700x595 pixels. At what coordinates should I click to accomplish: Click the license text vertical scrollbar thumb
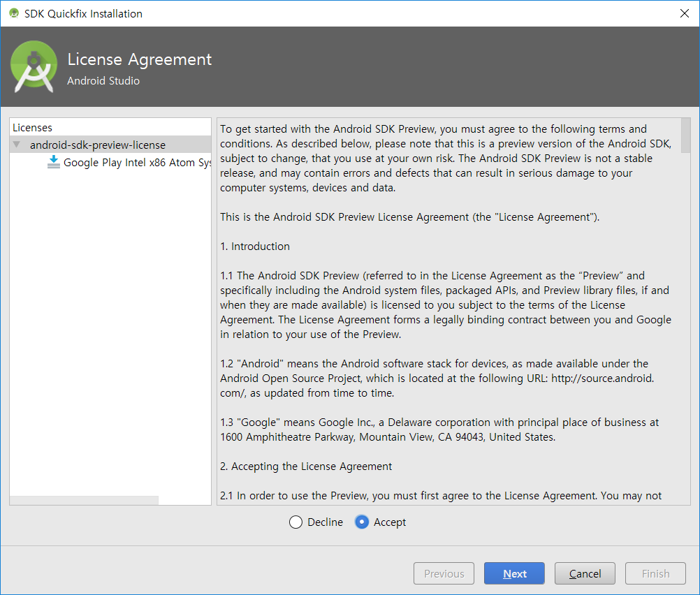tap(686, 135)
